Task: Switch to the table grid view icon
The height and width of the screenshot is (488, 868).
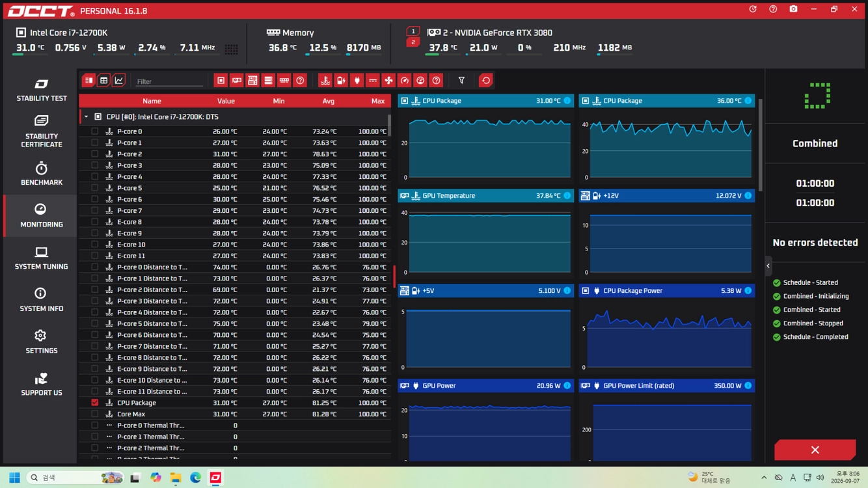Action: point(103,81)
